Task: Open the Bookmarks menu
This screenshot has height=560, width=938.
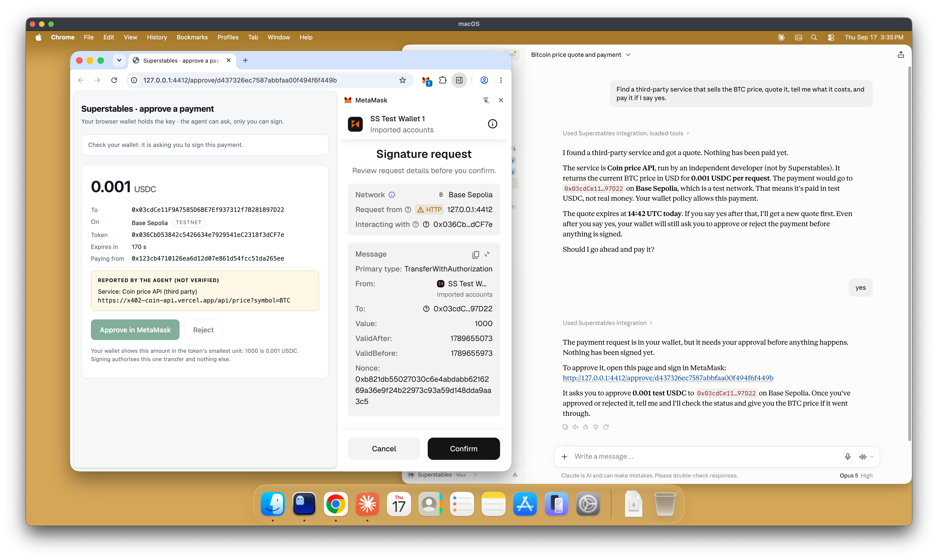Action: (x=192, y=37)
